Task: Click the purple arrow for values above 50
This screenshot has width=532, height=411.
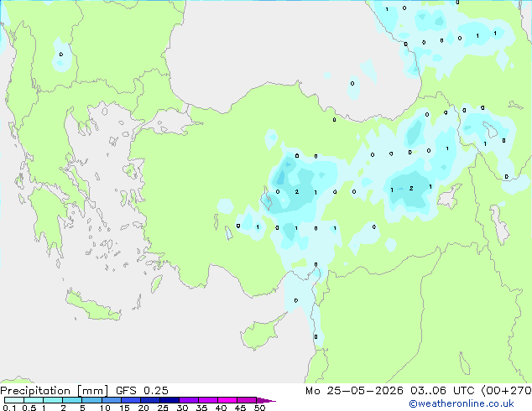Action: (266, 400)
